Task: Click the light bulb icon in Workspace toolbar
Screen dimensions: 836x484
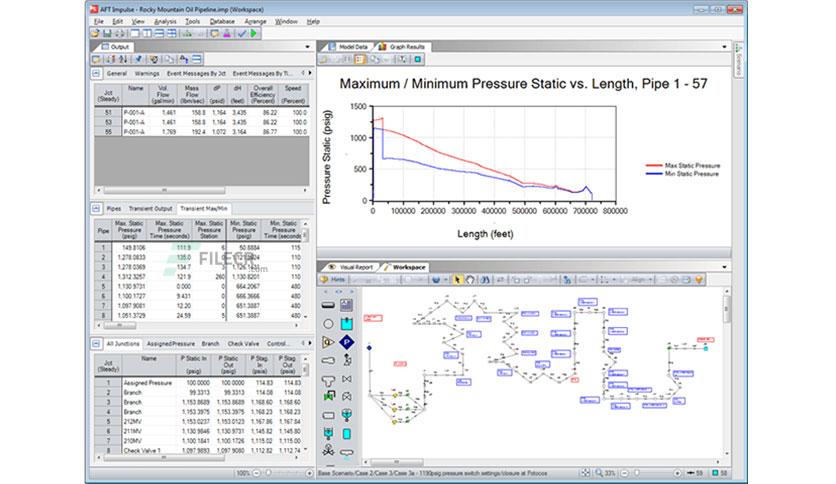Action: (699, 279)
